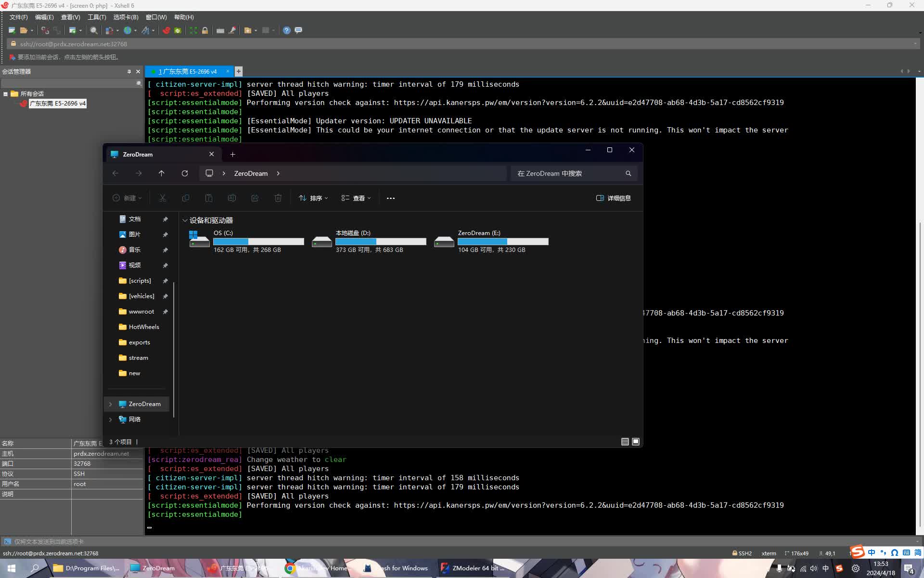Switch Explorer to details list view

click(624, 442)
